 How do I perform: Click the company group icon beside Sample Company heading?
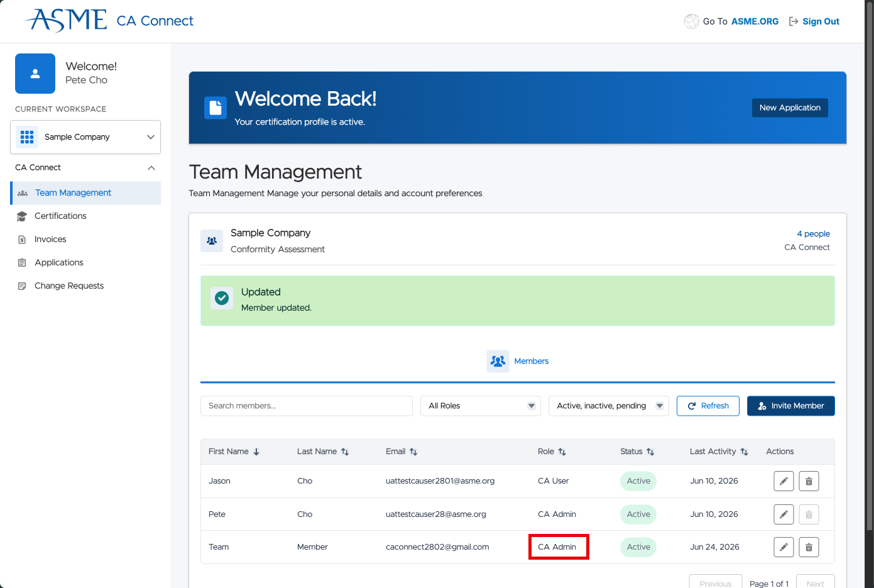212,241
